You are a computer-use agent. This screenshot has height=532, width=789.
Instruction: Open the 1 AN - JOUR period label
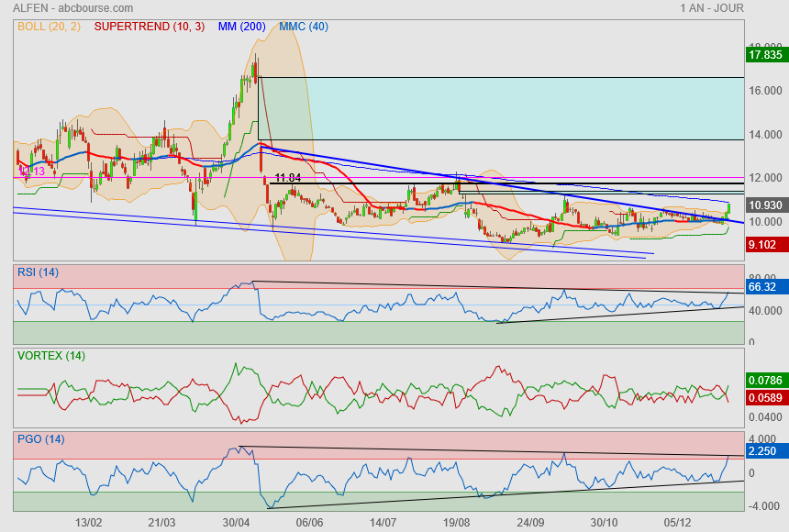pyautogui.click(x=712, y=8)
